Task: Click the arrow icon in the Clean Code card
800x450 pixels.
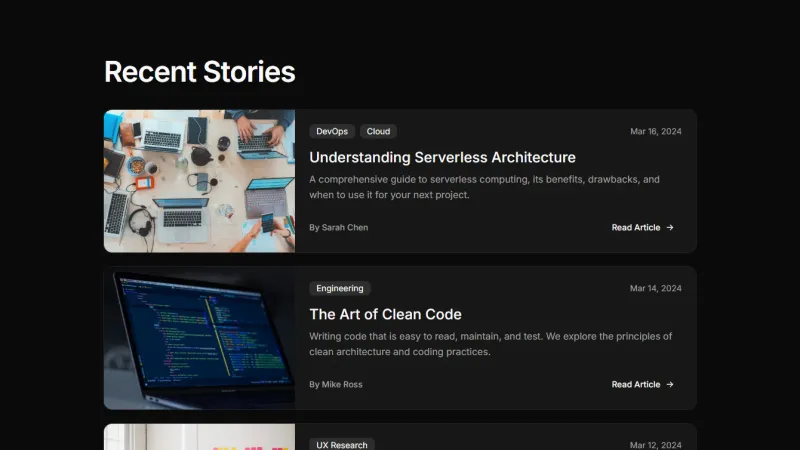Action: [x=670, y=385]
